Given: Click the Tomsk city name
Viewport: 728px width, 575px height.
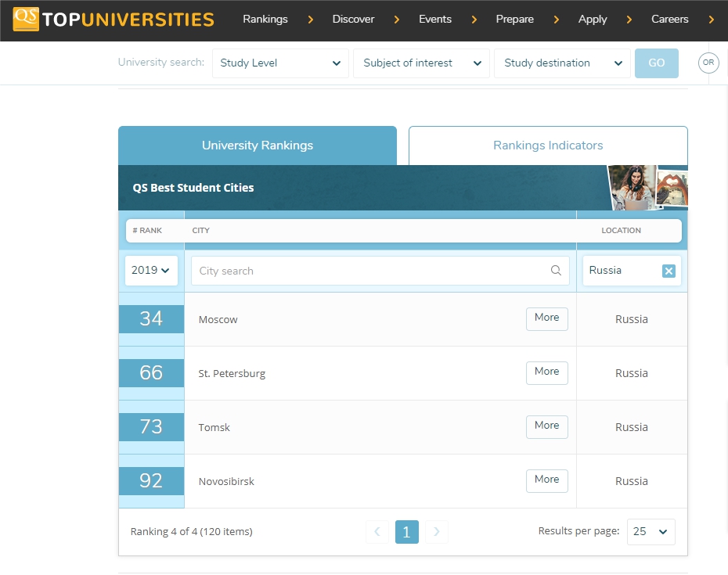Looking at the screenshot, I should 214,427.
